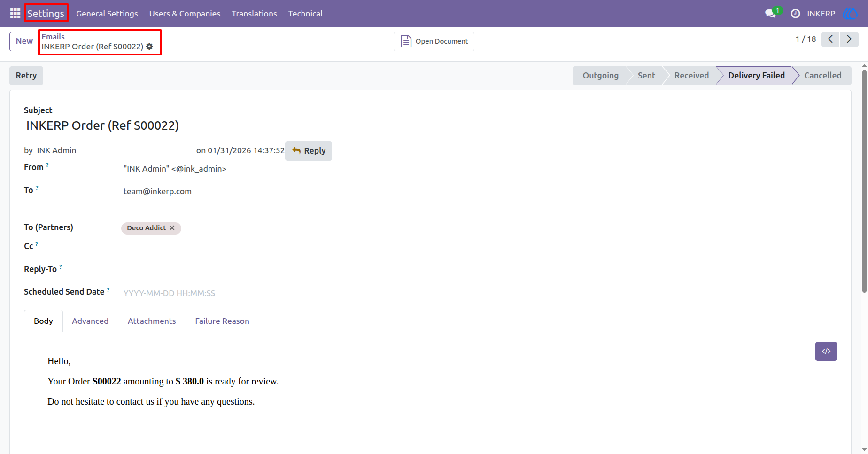
Task: Open the Translations menu
Action: [254, 14]
